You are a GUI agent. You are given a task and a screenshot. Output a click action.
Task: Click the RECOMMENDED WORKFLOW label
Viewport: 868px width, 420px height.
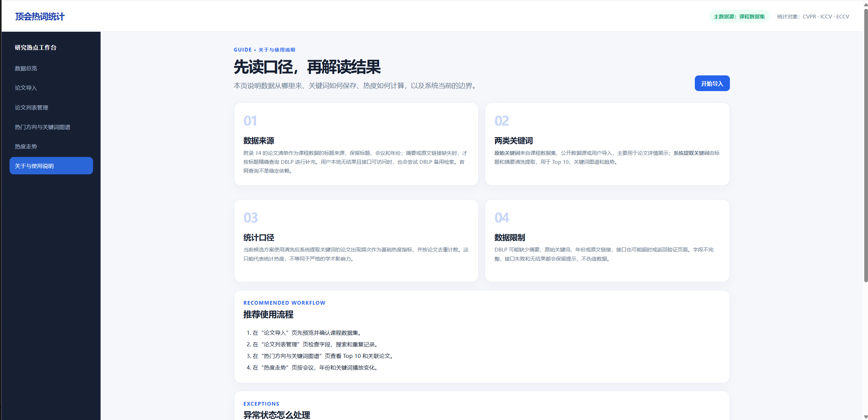[284, 303]
